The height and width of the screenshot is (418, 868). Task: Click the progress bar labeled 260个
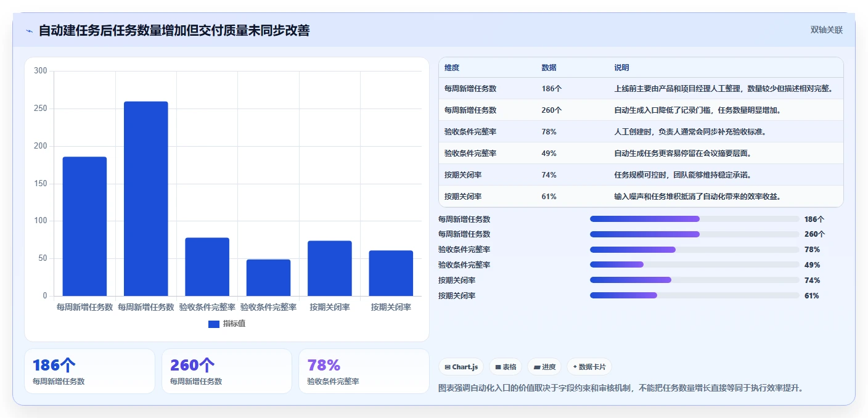pyautogui.click(x=694, y=234)
